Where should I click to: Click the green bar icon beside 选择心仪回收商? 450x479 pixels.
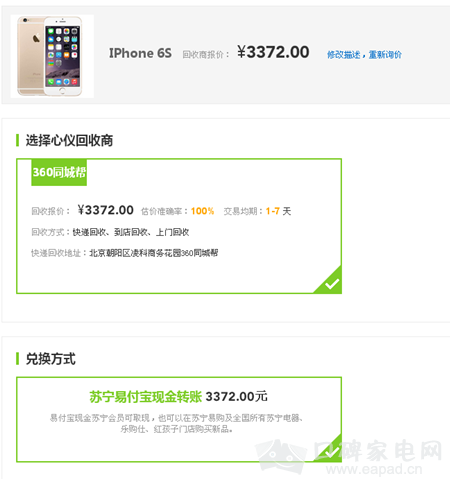coord(17,140)
